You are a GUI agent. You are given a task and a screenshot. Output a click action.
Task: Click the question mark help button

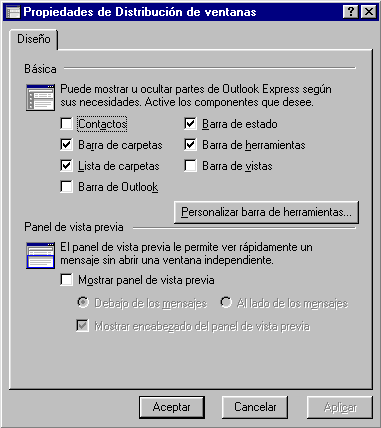coord(351,12)
